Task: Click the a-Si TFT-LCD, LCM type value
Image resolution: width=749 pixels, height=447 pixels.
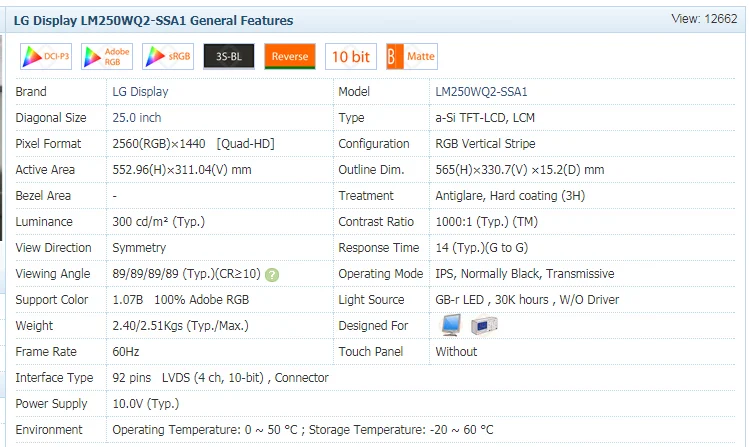Action: (485, 117)
